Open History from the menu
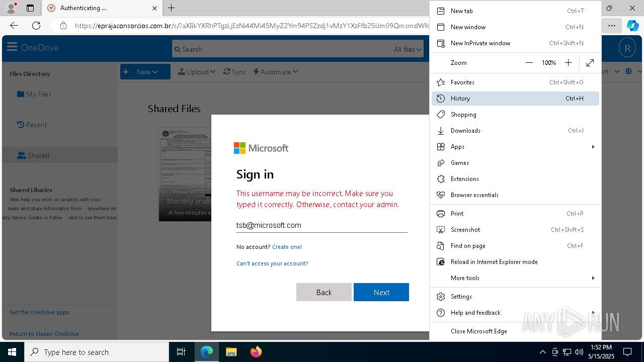This screenshot has width=644, height=362. (515, 99)
